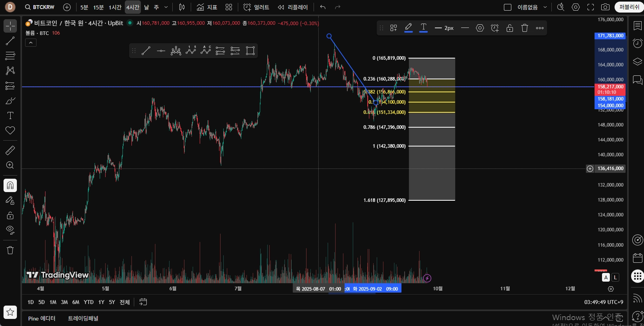Select the XABCD pattern in favorites toolbar
This screenshot has height=326, width=644.
(x=176, y=51)
